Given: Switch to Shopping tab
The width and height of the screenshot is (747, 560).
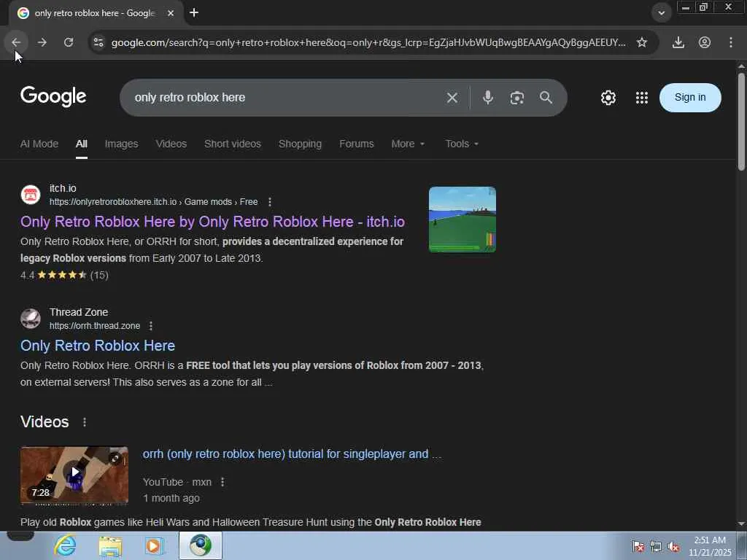Looking at the screenshot, I should click(300, 144).
